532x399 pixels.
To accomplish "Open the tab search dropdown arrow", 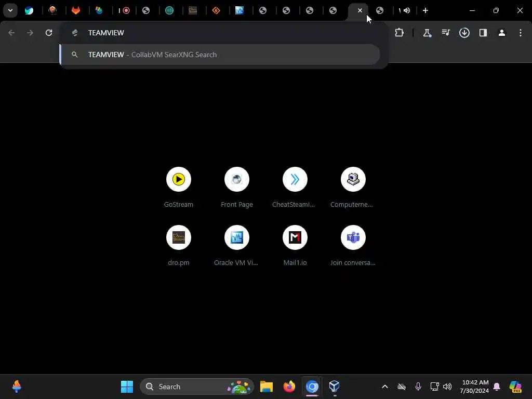I will click(x=10, y=10).
